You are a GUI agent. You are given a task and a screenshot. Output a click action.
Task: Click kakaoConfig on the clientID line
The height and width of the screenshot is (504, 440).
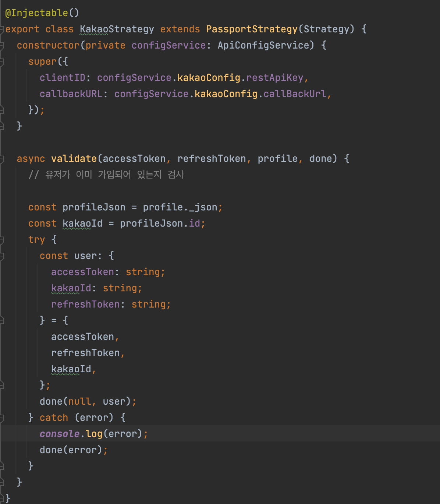click(209, 78)
